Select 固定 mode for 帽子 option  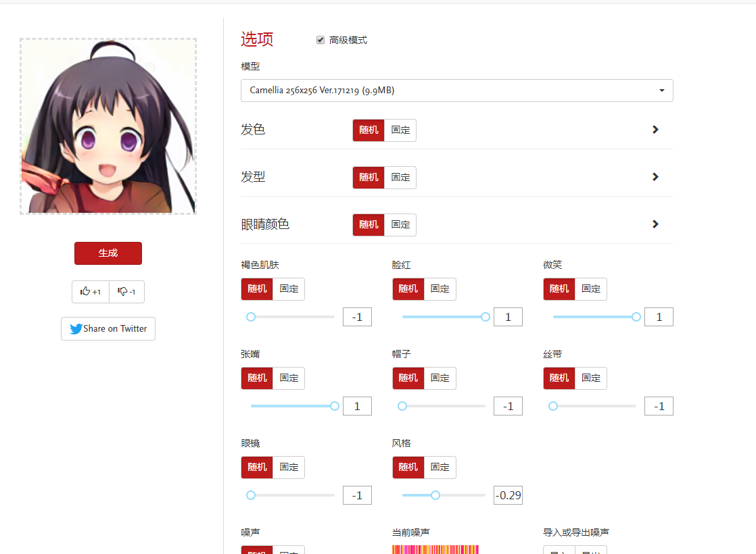pyautogui.click(x=440, y=378)
